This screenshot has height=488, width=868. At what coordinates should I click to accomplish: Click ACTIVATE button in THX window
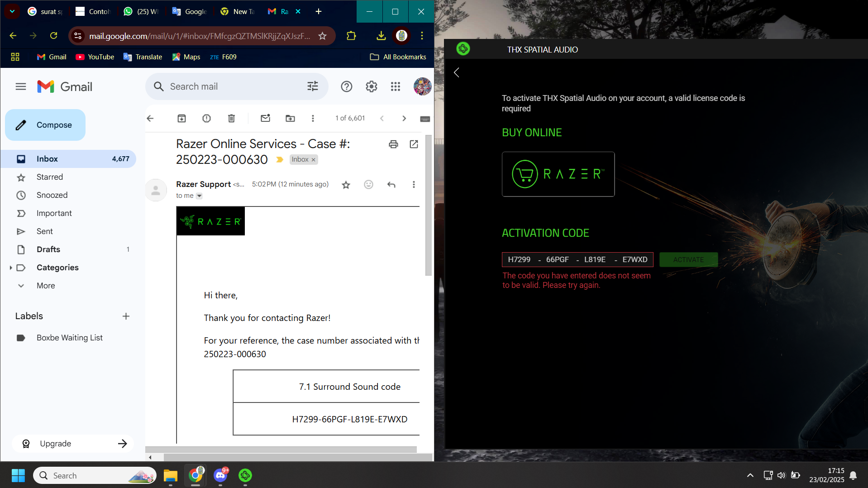click(688, 260)
